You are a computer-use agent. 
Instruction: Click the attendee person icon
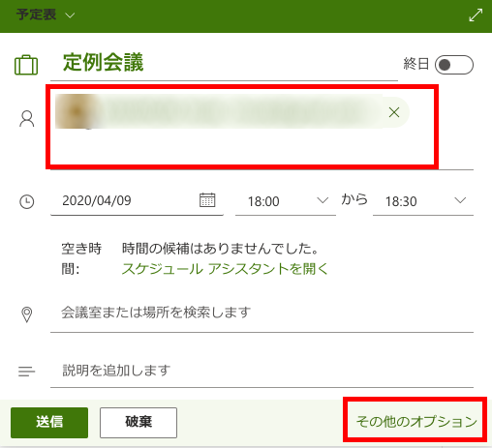pyautogui.click(x=27, y=119)
